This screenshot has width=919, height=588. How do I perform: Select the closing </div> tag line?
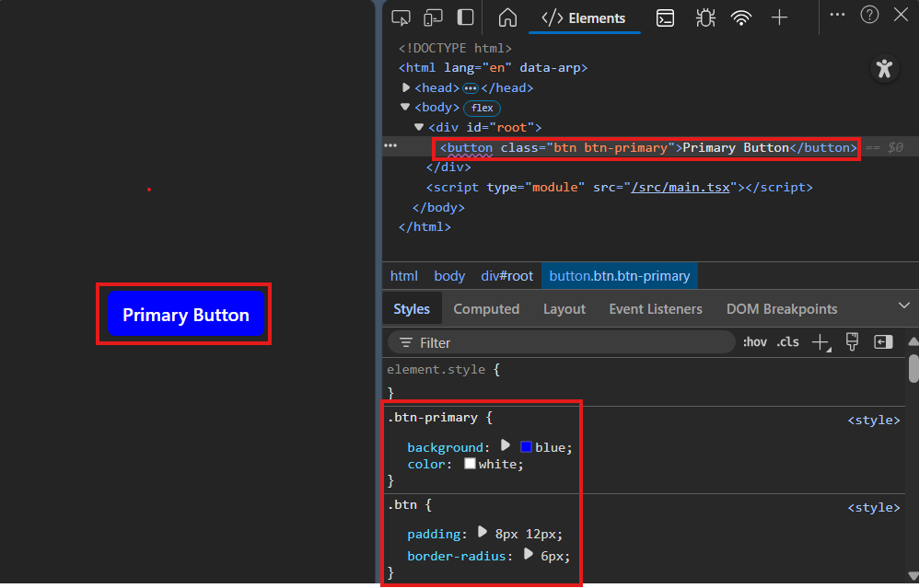pos(448,167)
